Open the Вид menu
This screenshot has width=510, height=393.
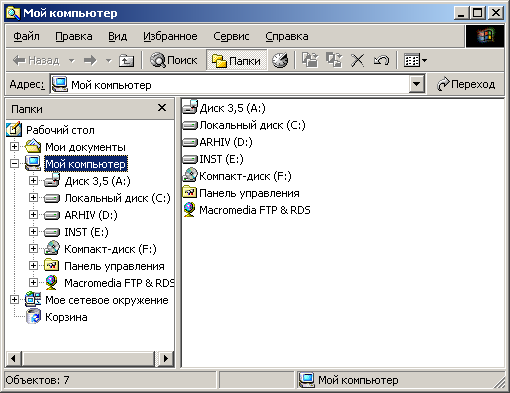[117, 36]
